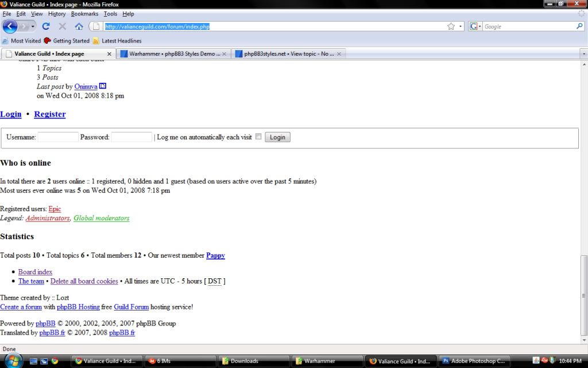The width and height of the screenshot is (588, 368).
Task: View Oninuva's latest post icon
Action: click(103, 86)
